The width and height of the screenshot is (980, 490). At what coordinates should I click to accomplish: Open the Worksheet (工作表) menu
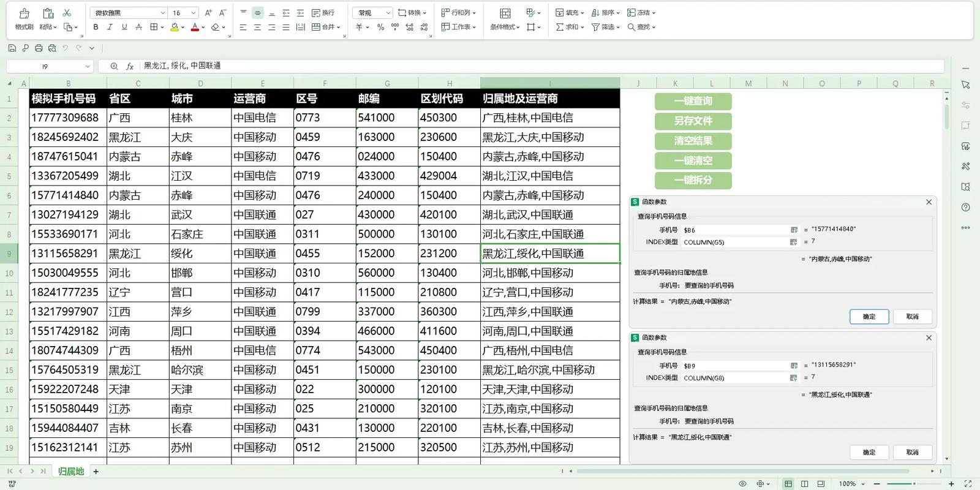point(458,27)
